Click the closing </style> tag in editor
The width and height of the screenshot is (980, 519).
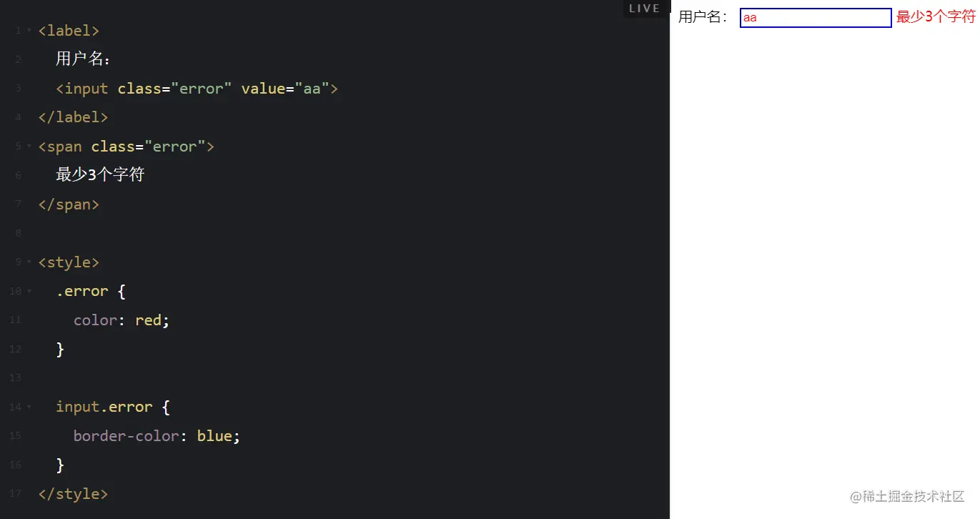point(73,493)
